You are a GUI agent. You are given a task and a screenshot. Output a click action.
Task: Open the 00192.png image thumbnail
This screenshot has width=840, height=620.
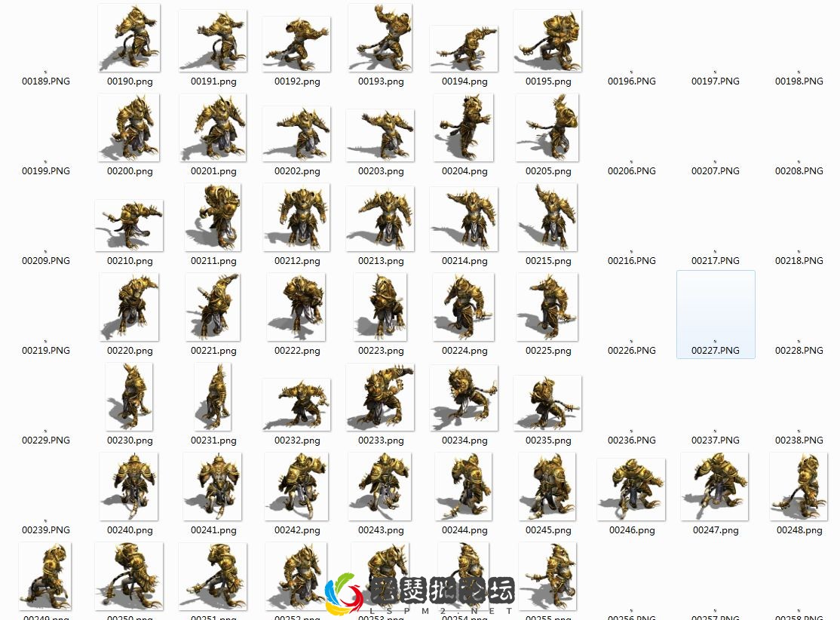coord(296,44)
